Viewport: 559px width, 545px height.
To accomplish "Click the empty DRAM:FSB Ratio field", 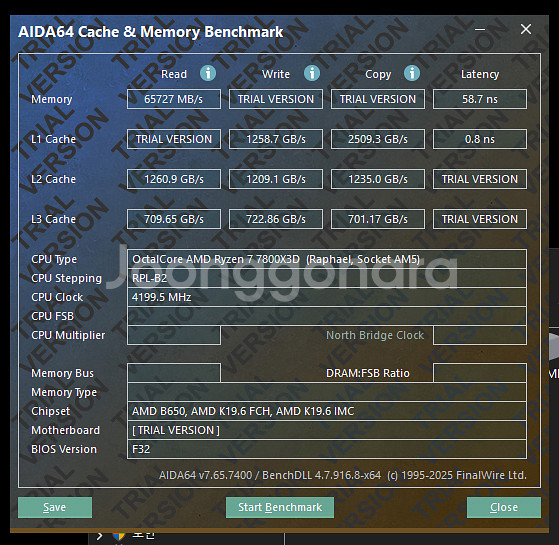I will [x=480, y=373].
